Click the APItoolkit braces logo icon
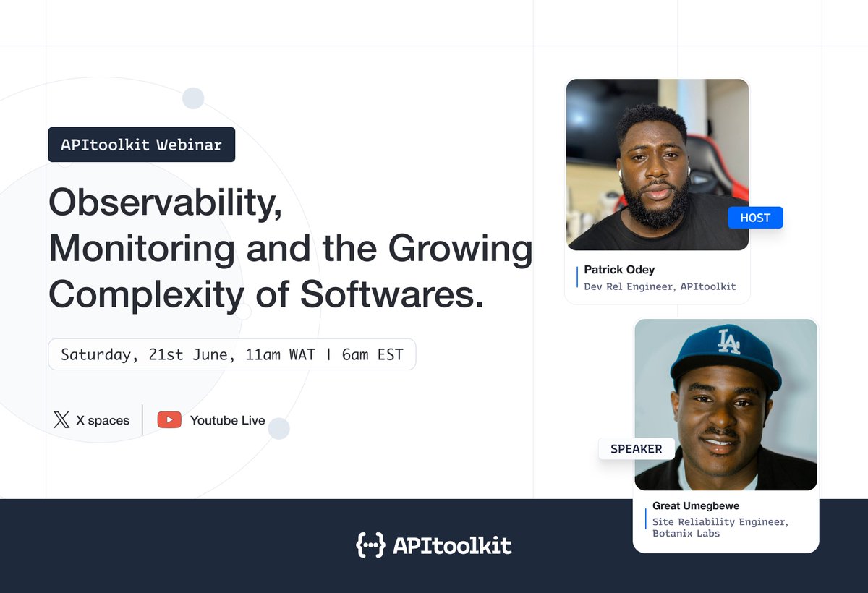Viewport: 868px width, 593px height. 370,545
